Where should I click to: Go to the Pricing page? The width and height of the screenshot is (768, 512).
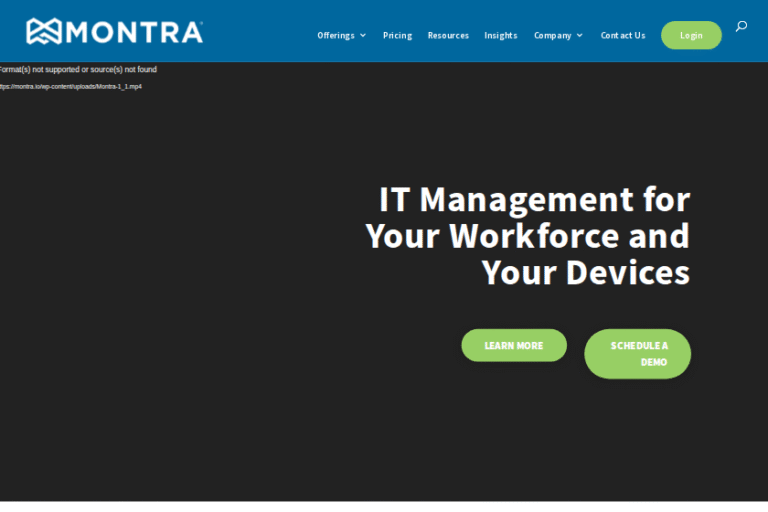coord(397,36)
